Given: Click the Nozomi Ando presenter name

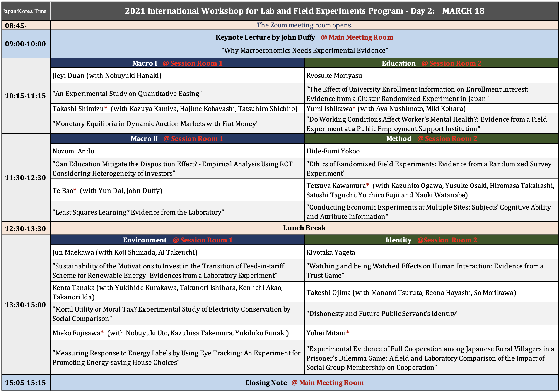Looking at the screenshot, I should pyautogui.click(x=73, y=151).
